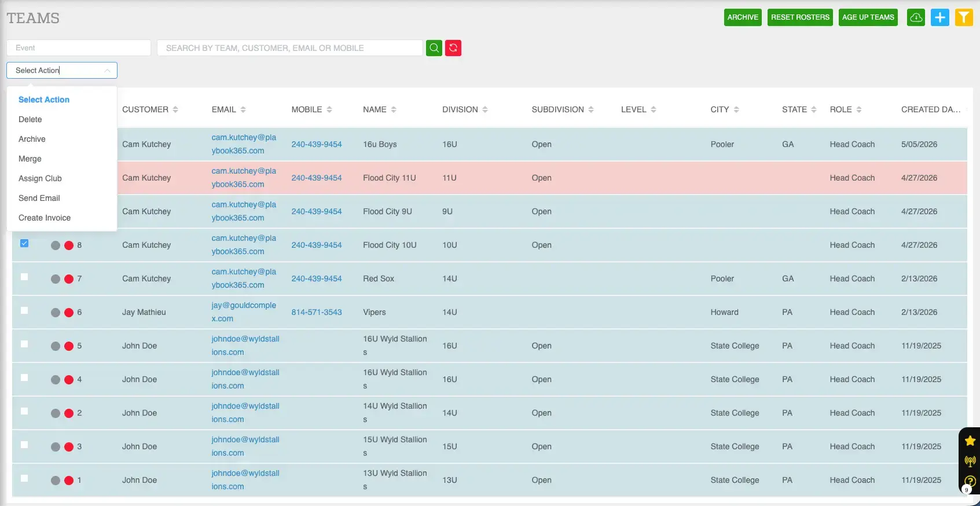980x506 pixels.
Task: Click the gray status dot for row 8
Action: 56,245
